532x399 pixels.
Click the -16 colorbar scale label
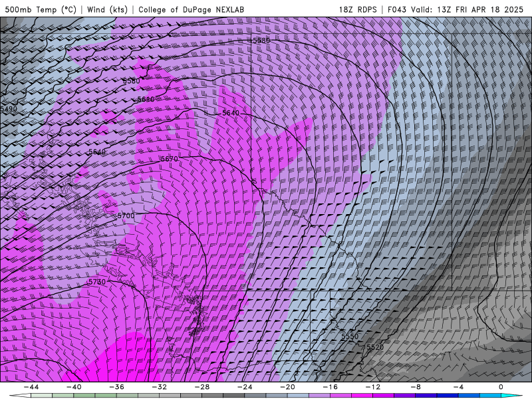click(330, 387)
